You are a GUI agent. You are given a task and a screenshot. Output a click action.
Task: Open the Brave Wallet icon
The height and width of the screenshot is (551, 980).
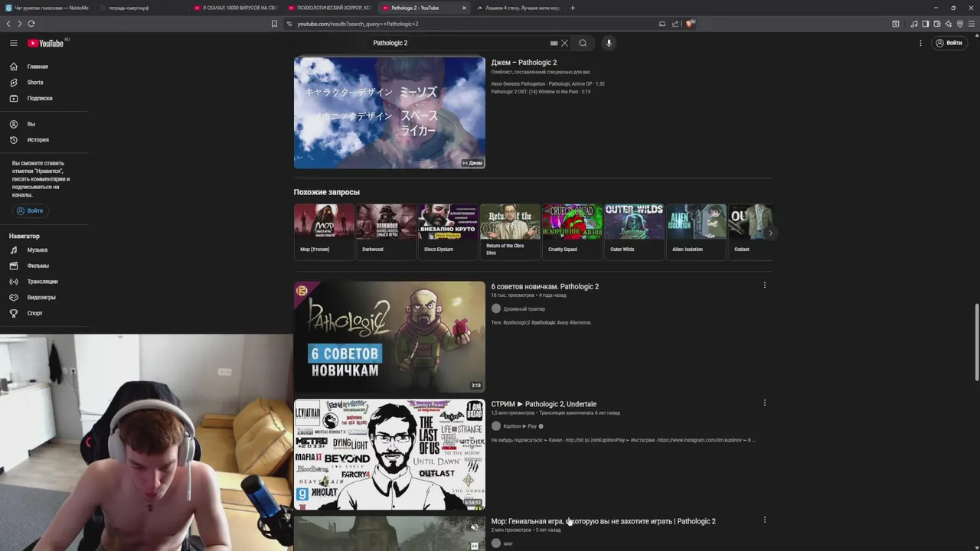click(x=937, y=24)
